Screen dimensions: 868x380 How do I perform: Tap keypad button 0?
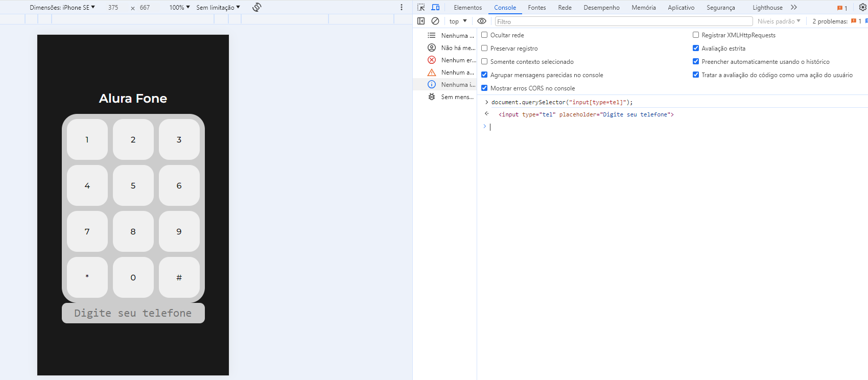point(133,277)
